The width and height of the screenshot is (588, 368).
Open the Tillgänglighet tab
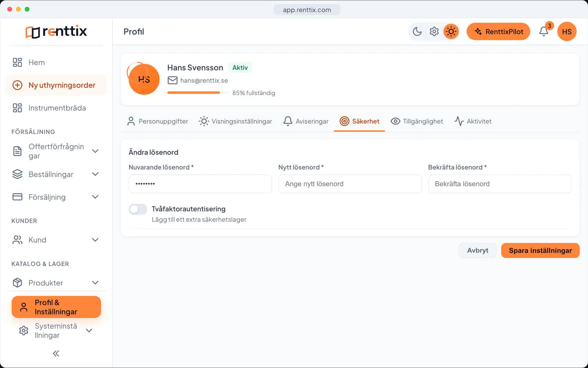[417, 121]
